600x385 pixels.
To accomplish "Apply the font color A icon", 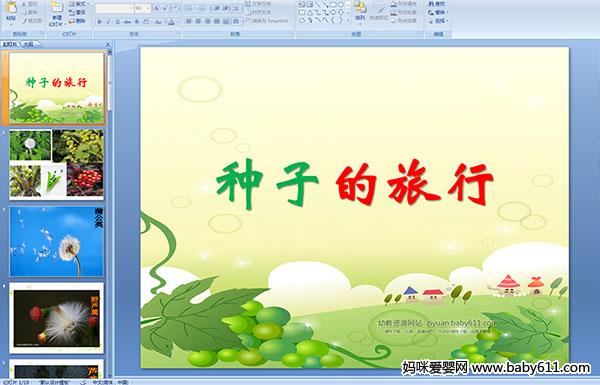I will coord(171,22).
